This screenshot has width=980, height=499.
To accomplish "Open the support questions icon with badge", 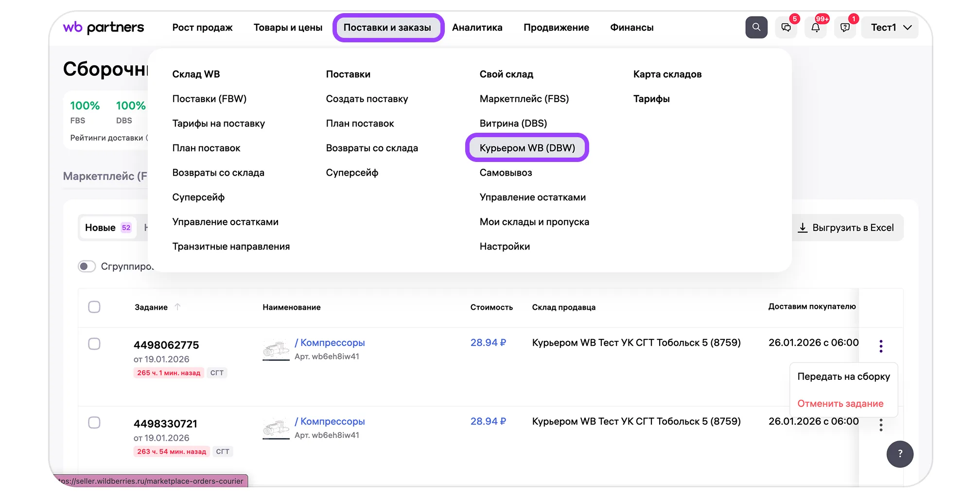I will 845,28.
